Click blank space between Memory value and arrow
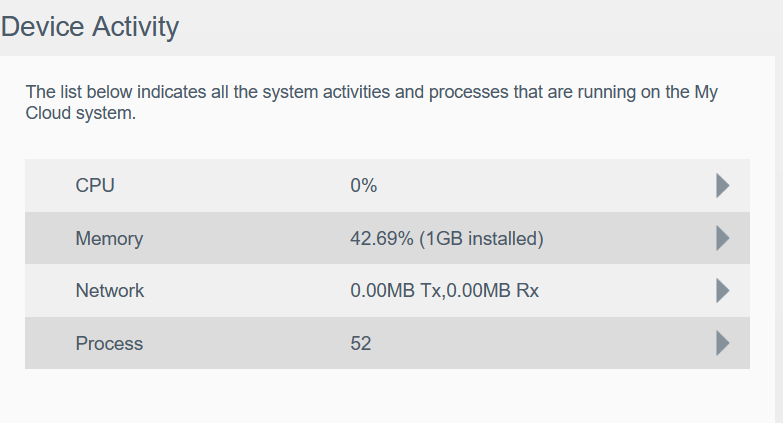 pos(630,239)
